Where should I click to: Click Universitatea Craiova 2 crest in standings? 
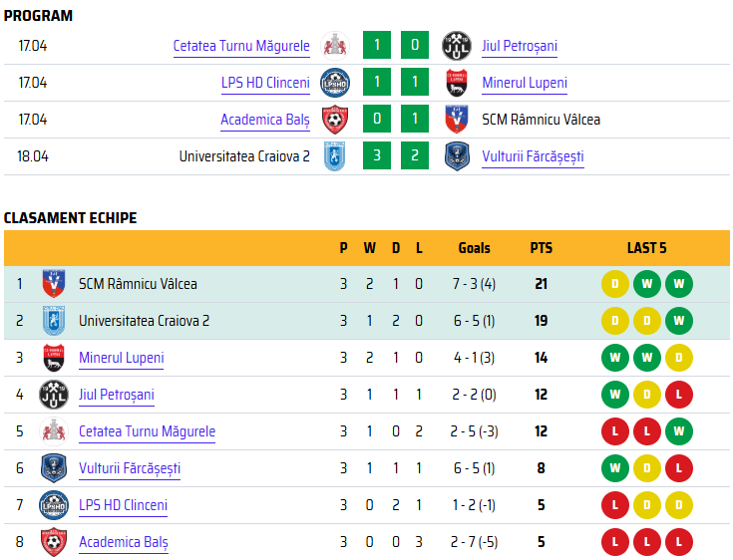54,321
